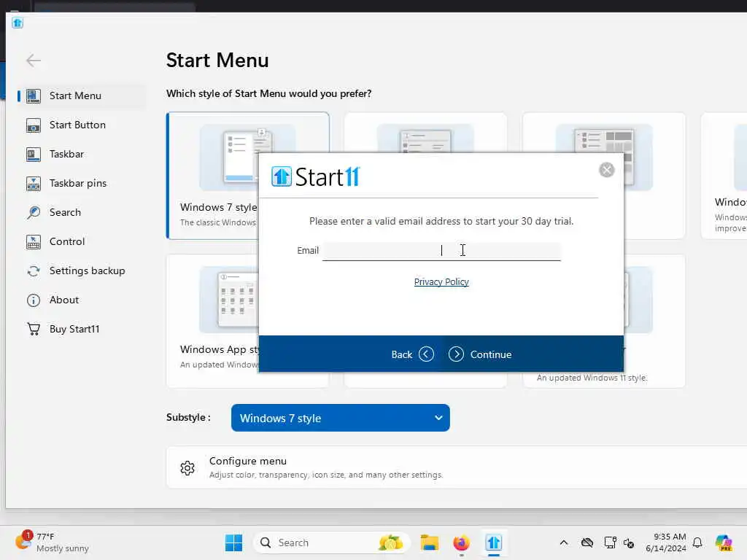Open the Start Button settings page
The width and height of the screenshot is (747, 560).
point(81,125)
